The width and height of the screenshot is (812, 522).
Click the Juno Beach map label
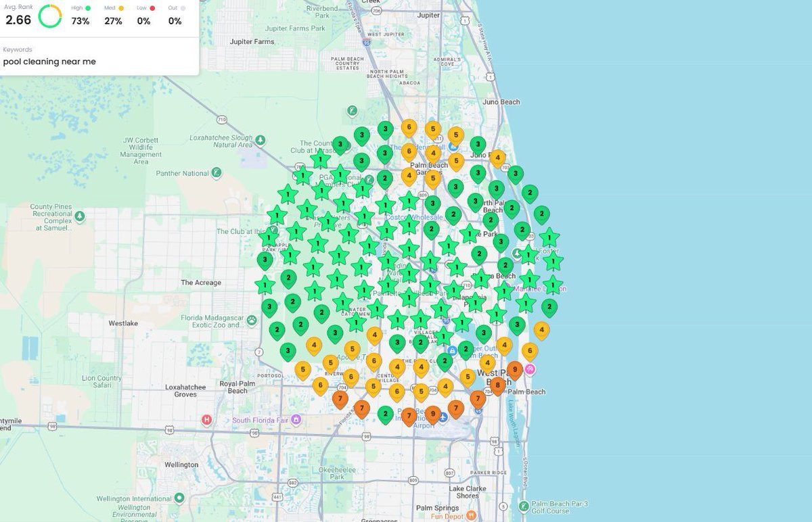click(501, 102)
